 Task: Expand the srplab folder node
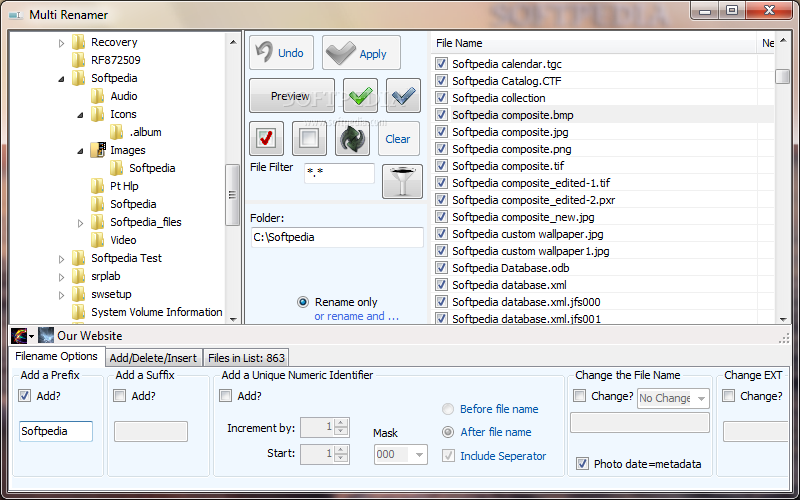coord(61,277)
